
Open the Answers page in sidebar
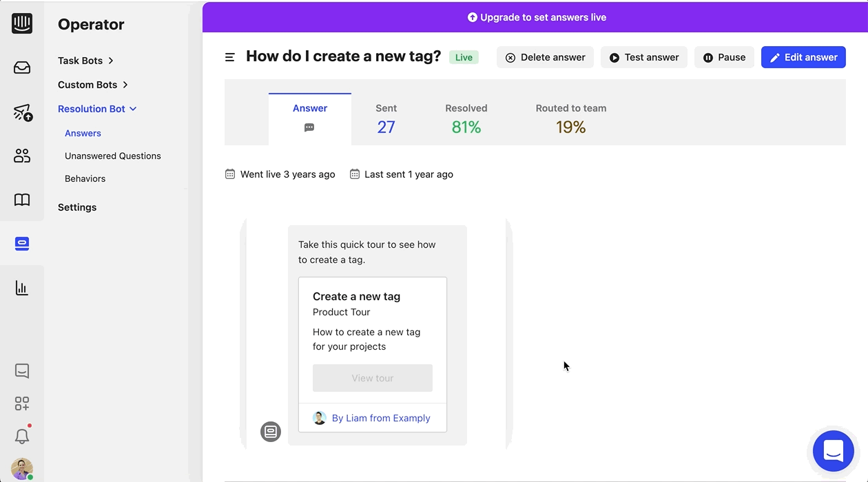click(x=83, y=134)
